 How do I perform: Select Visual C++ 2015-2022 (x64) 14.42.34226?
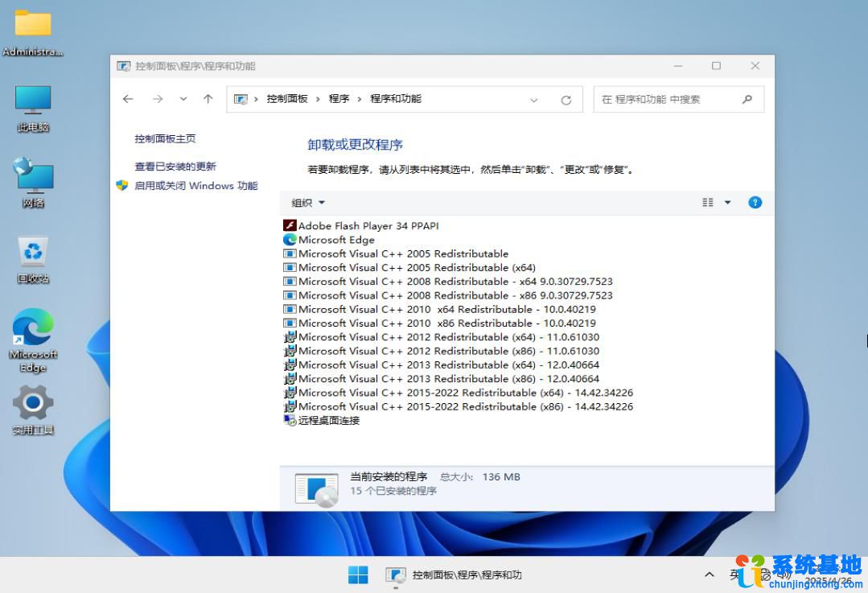point(466,393)
